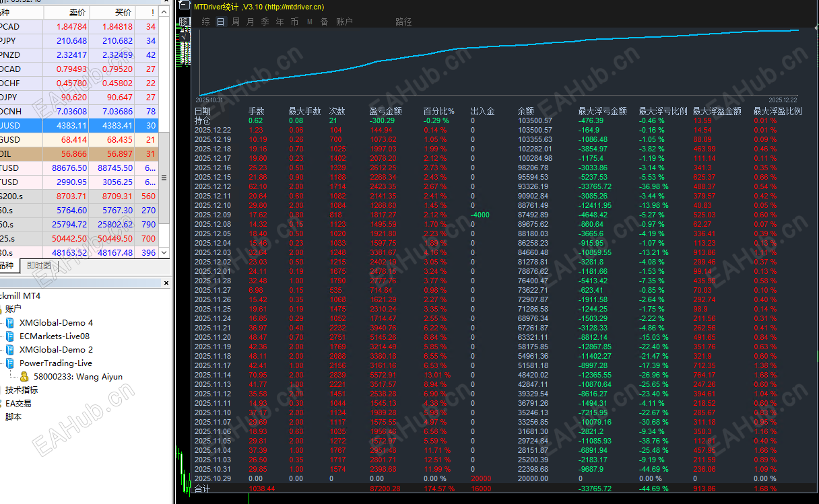
Task: Select the Market Watch row with bid 1.84784
Action: (79, 27)
